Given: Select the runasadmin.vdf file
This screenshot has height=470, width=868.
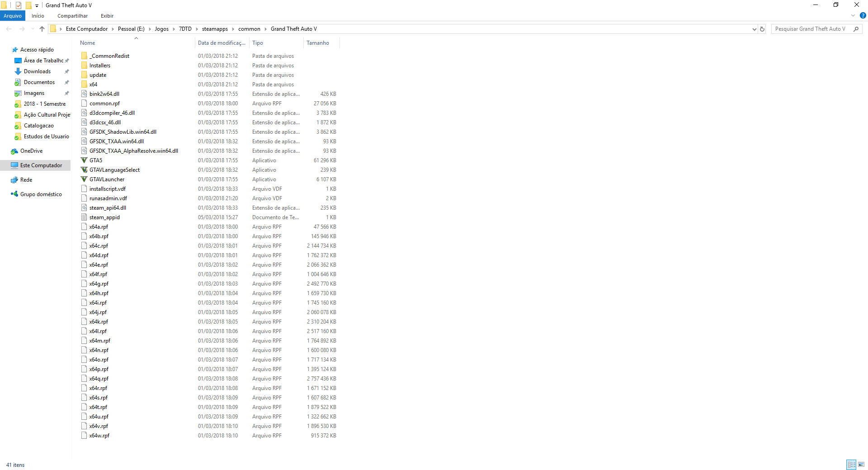Looking at the screenshot, I should [x=108, y=198].
